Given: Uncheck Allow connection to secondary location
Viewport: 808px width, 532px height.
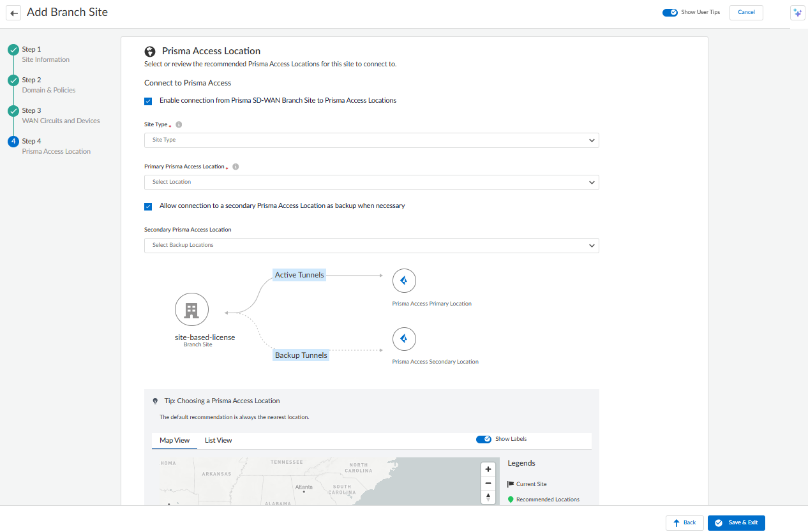Looking at the screenshot, I should point(148,207).
